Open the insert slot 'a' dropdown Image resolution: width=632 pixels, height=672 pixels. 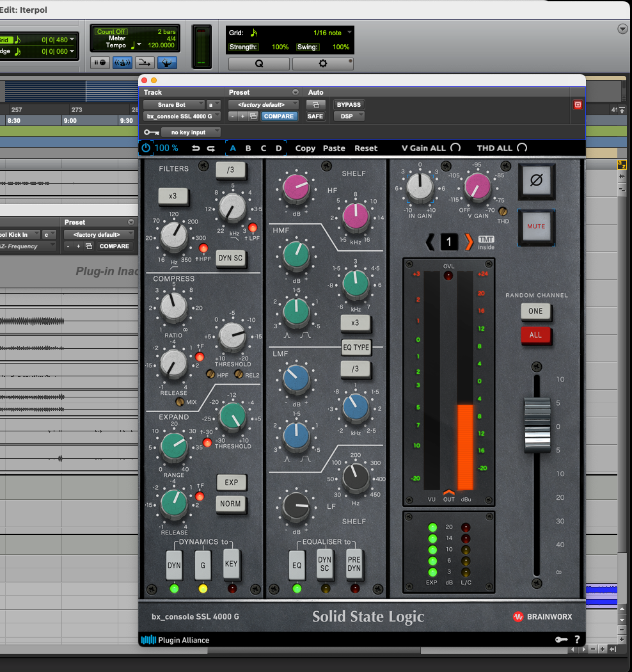[214, 104]
